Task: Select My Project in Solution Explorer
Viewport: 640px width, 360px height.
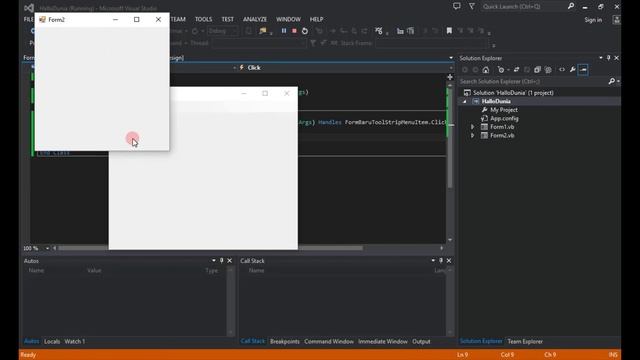Action: pos(504,110)
